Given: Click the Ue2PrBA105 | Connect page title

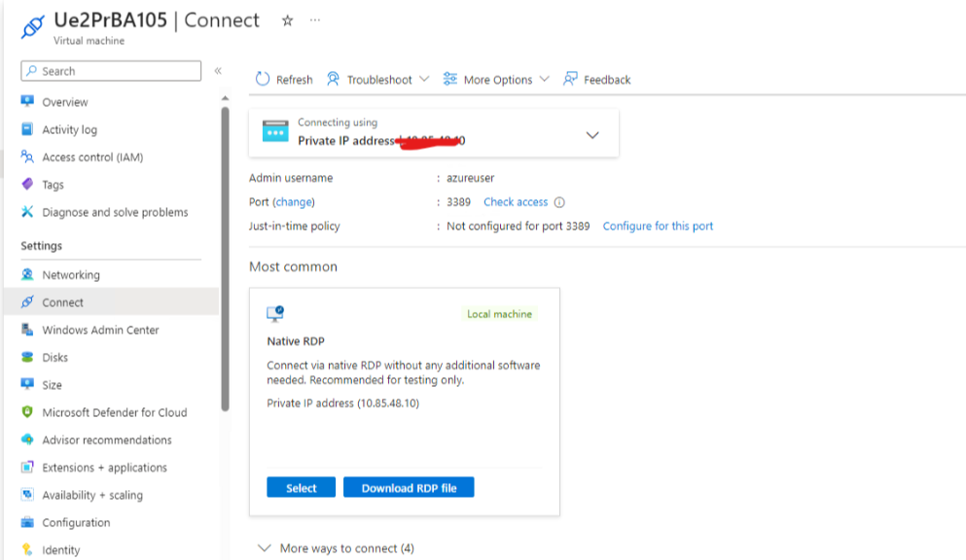Looking at the screenshot, I should click(x=157, y=20).
